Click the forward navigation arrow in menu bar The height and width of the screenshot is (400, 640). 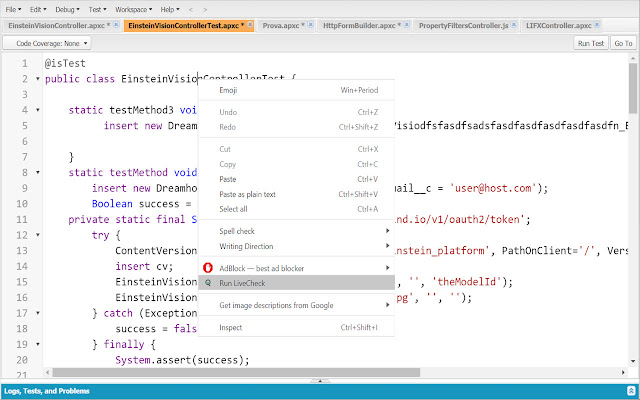(206, 8)
